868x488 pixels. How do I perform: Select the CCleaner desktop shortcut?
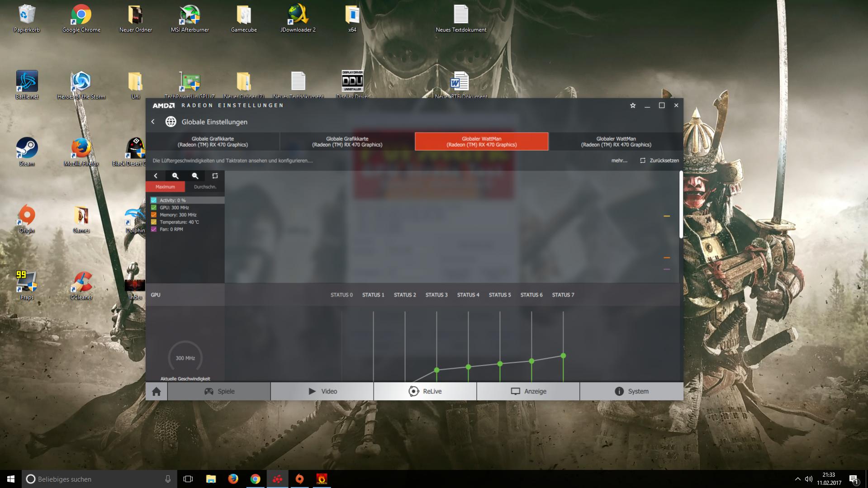(81, 286)
